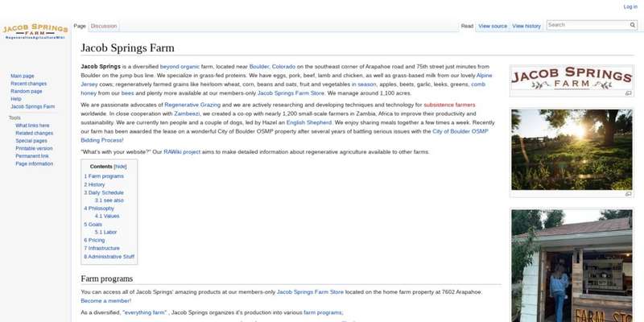The image size is (644, 322).
Task: Open Page information tool
Action: tap(34, 163)
